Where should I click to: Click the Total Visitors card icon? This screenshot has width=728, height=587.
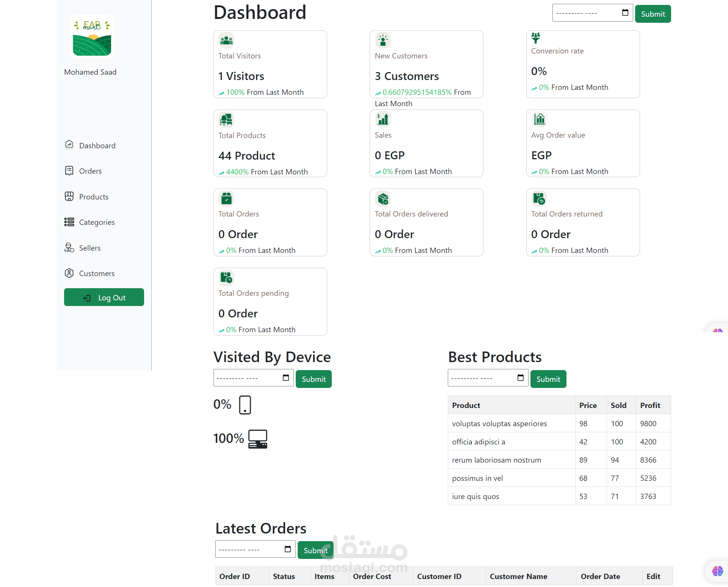[x=226, y=40]
